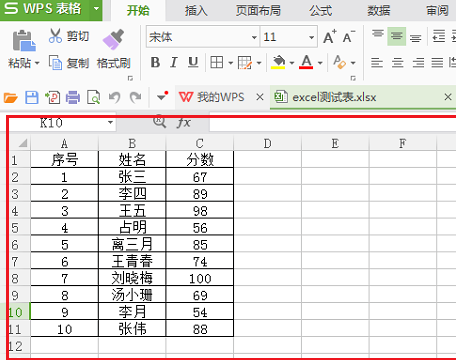Viewport: 456px width, 360px height.
Task: Click the Paste clipboard icon
Action: [24, 41]
